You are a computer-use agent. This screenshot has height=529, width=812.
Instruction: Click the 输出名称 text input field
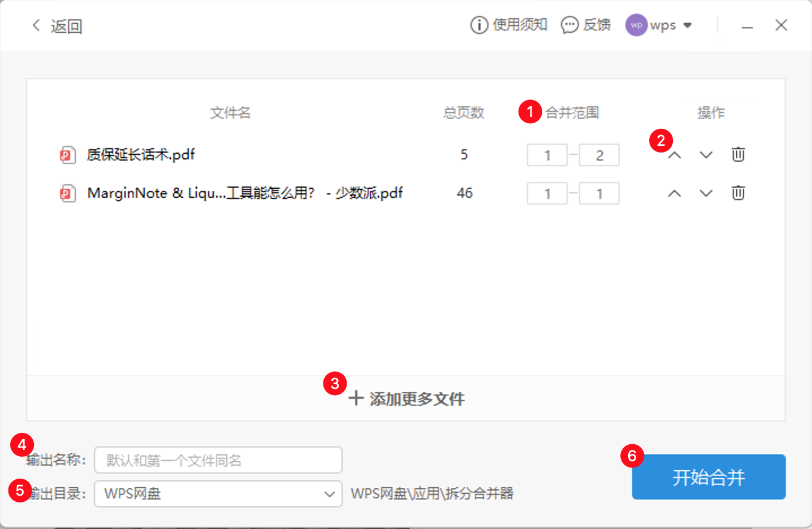(x=218, y=459)
